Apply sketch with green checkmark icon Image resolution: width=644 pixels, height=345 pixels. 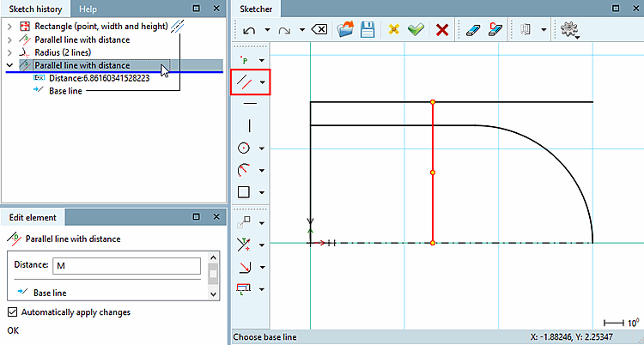pyautogui.click(x=416, y=30)
